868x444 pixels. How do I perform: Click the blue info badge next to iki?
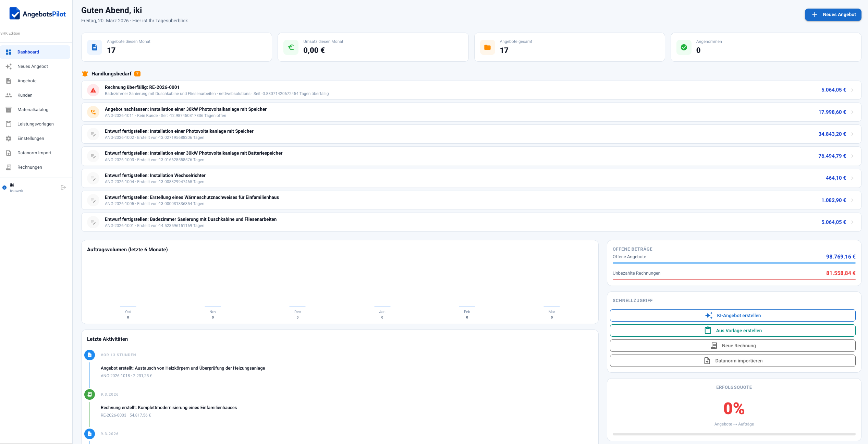4,188
